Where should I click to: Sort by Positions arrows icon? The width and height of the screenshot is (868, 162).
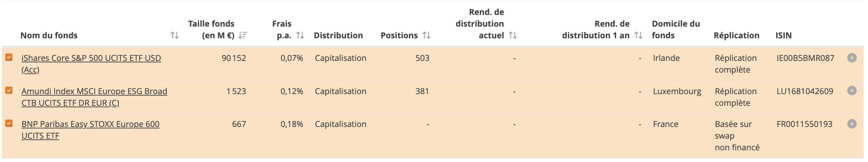[x=426, y=35]
